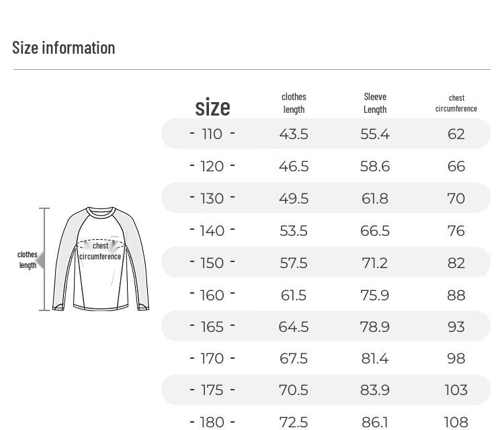Click the clothes length label beside the diagram
The image size is (504, 430).
(x=28, y=259)
